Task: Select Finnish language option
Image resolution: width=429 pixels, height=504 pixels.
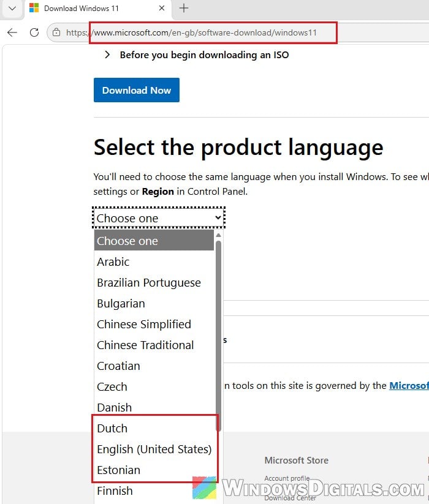Action: [x=154, y=491]
